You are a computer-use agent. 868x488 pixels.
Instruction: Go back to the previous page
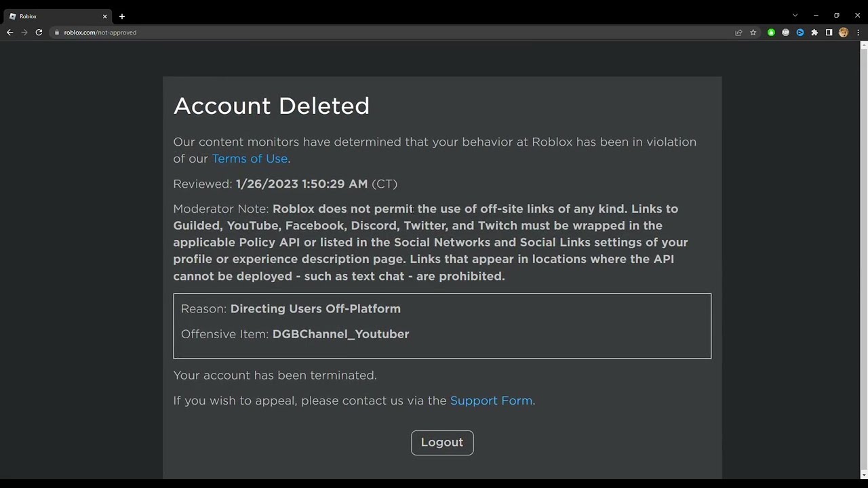click(x=9, y=33)
